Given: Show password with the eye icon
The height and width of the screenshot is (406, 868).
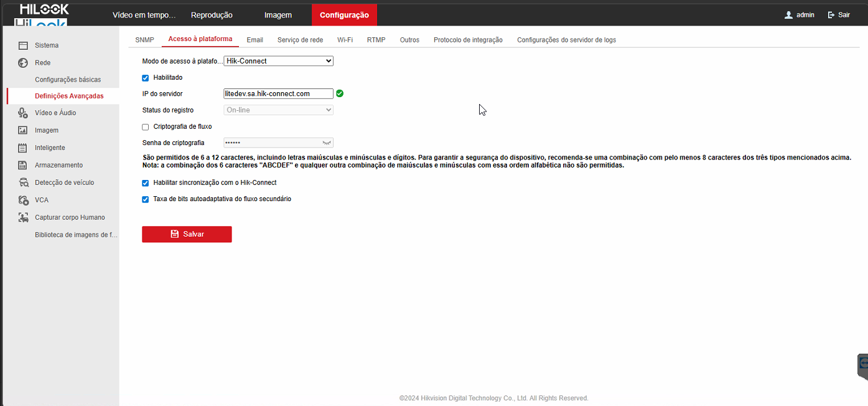Looking at the screenshot, I should [x=327, y=143].
